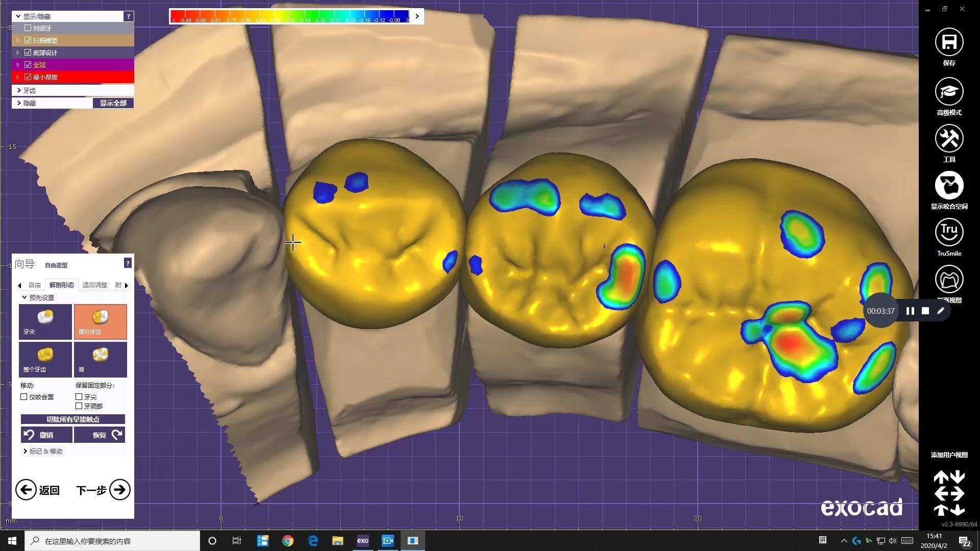980x551 pixels.
Task: Toggle occlusal surface only (仅咬合面) checkbox
Action: tap(24, 397)
